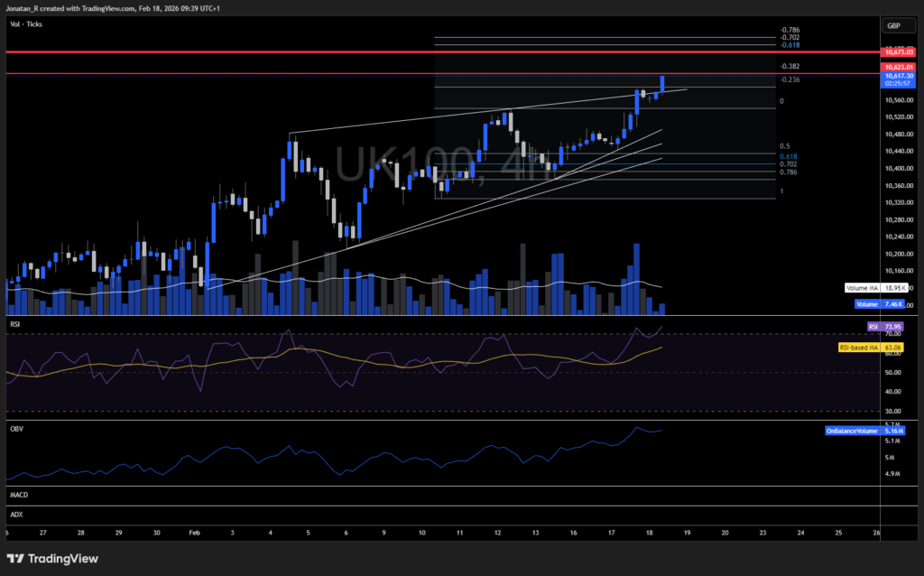Click the Feb label on time axis
The width and height of the screenshot is (924, 576).
click(x=194, y=534)
